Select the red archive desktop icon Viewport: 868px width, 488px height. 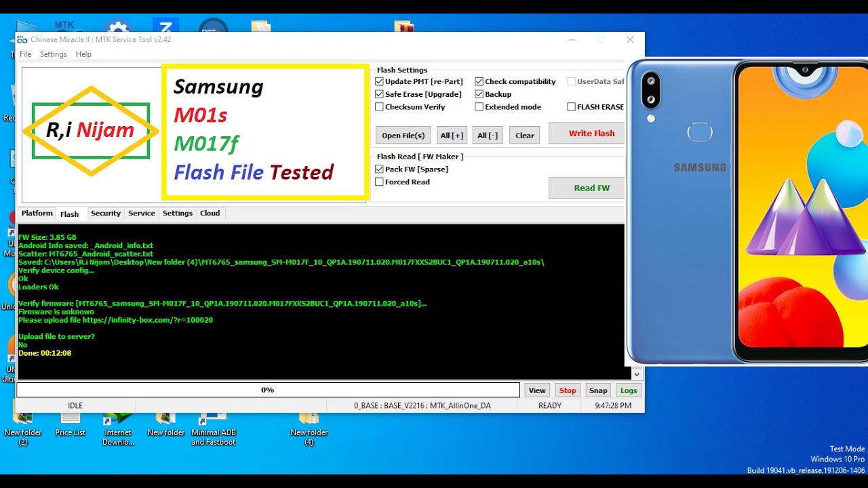point(404,27)
